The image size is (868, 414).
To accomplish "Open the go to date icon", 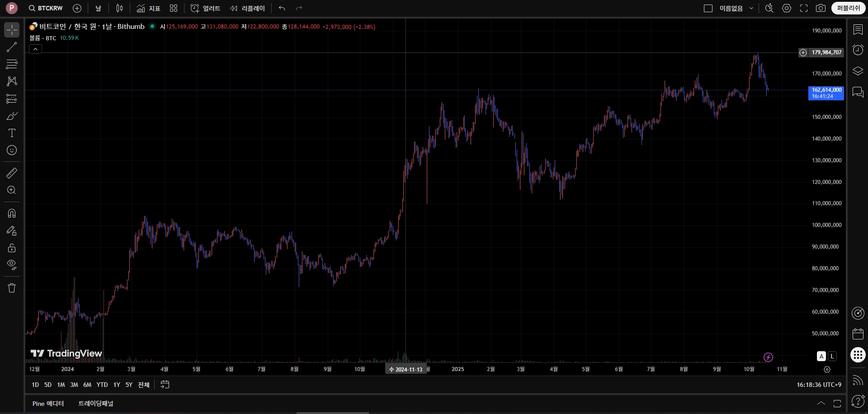I will pyautogui.click(x=165, y=385).
